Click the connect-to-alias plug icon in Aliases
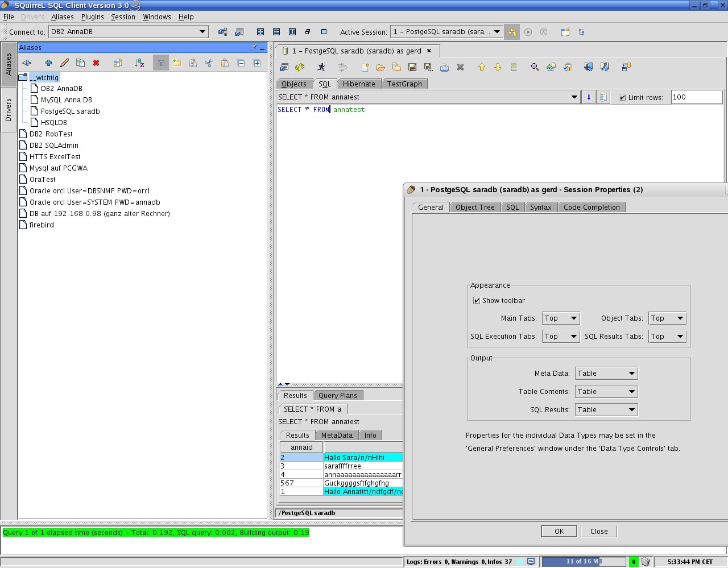This screenshot has height=568, width=728. 27,63
